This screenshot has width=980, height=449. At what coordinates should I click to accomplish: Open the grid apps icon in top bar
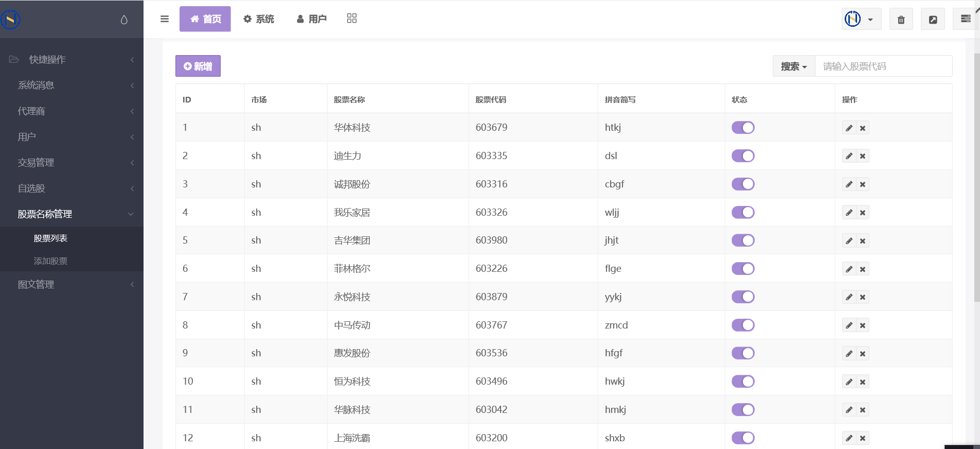point(352,19)
